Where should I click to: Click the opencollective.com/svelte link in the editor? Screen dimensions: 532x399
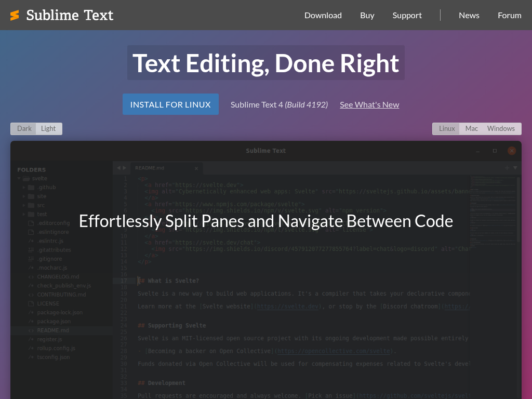coord(334,351)
